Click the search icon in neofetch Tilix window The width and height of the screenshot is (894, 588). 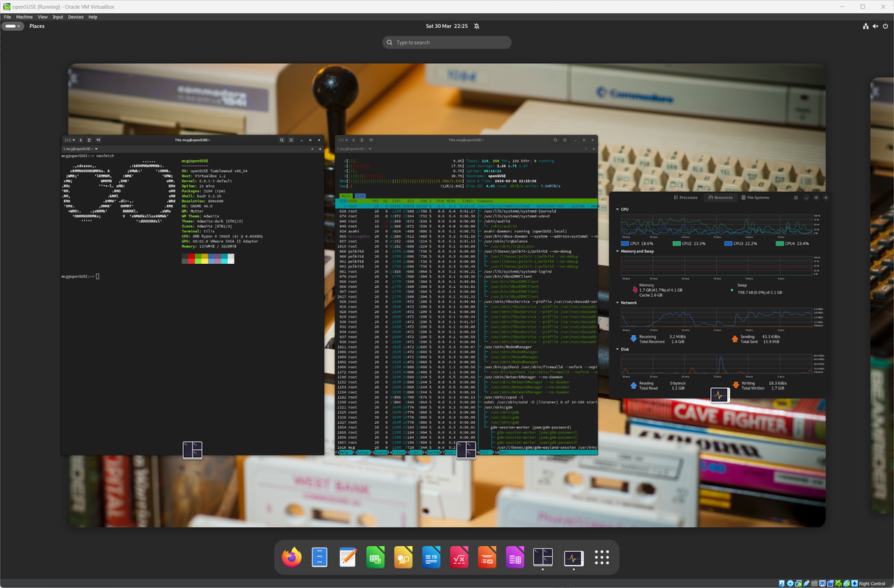[282, 140]
